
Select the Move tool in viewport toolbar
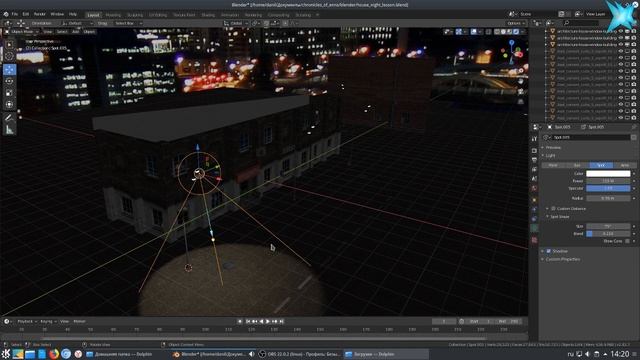pos(9,69)
